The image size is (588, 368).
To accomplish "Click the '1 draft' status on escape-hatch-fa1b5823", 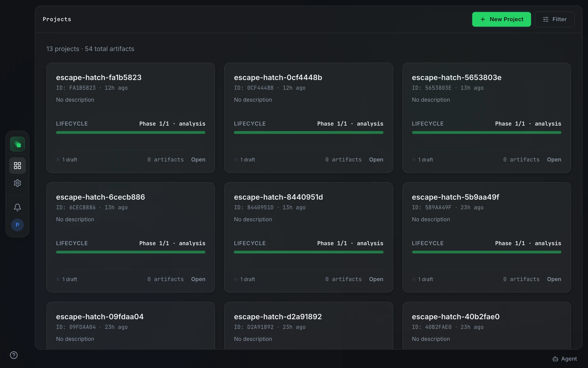I will click(67, 159).
